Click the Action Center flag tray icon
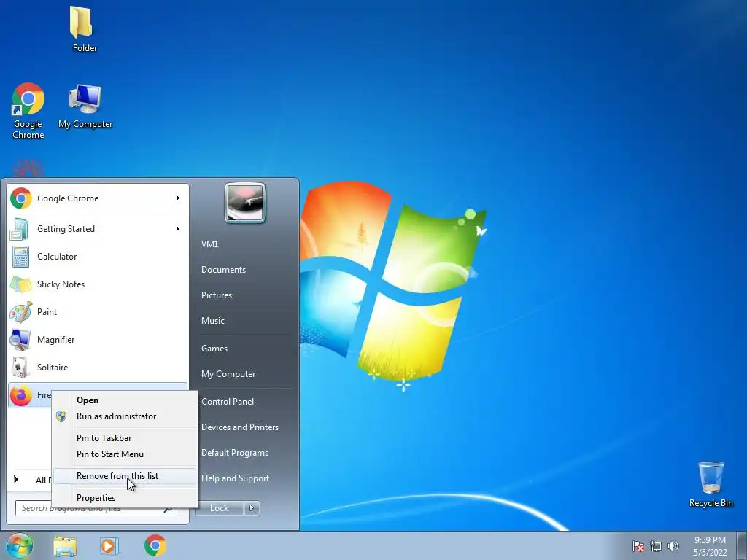Screen dimensions: 747x560 tap(638, 546)
